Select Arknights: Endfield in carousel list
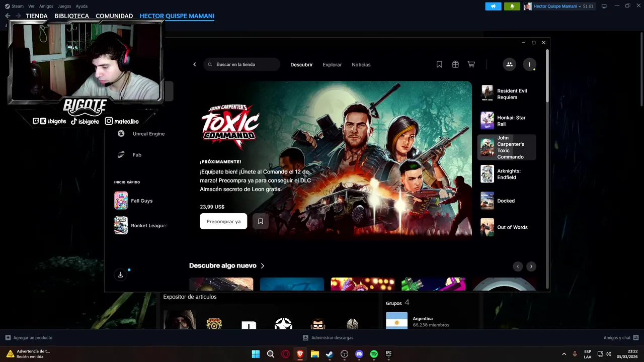The height and width of the screenshot is (362, 644). pyautogui.click(x=507, y=174)
